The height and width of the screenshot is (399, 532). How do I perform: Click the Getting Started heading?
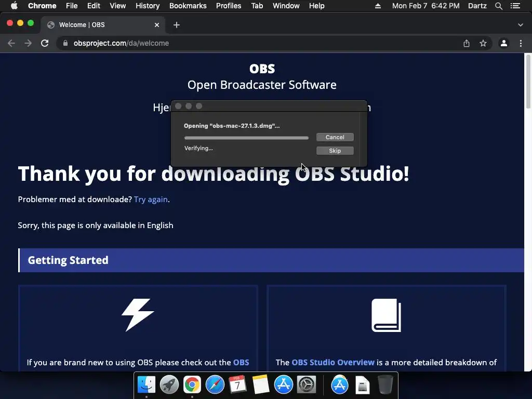(68, 260)
